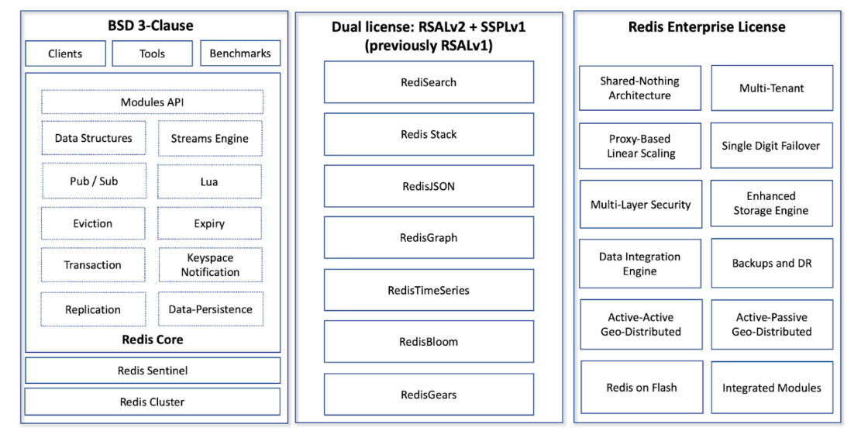The width and height of the screenshot is (868, 445).
Task: Click the Benchmarks box
Action: click(x=240, y=53)
